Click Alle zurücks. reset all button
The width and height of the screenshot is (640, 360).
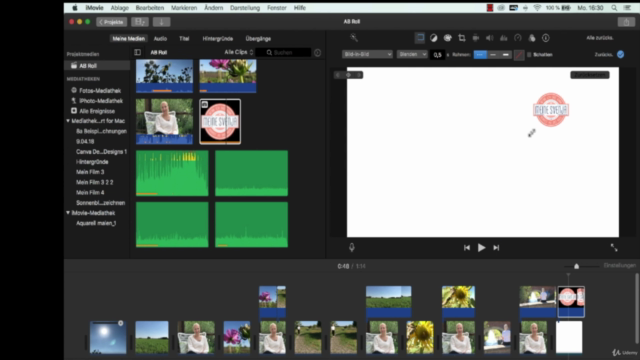600,38
